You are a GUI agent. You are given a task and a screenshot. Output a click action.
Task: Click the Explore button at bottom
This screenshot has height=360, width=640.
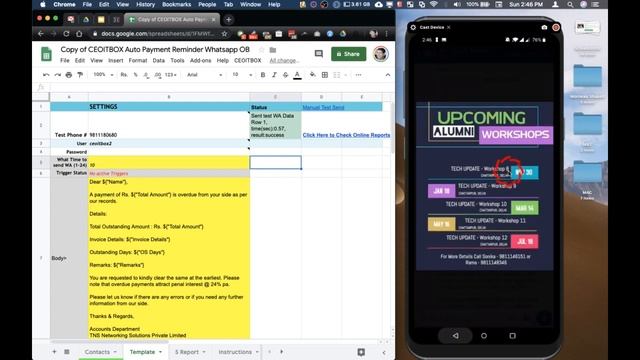(361, 352)
